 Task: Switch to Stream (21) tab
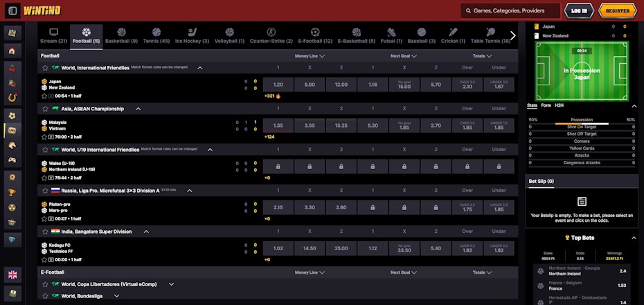[53, 36]
